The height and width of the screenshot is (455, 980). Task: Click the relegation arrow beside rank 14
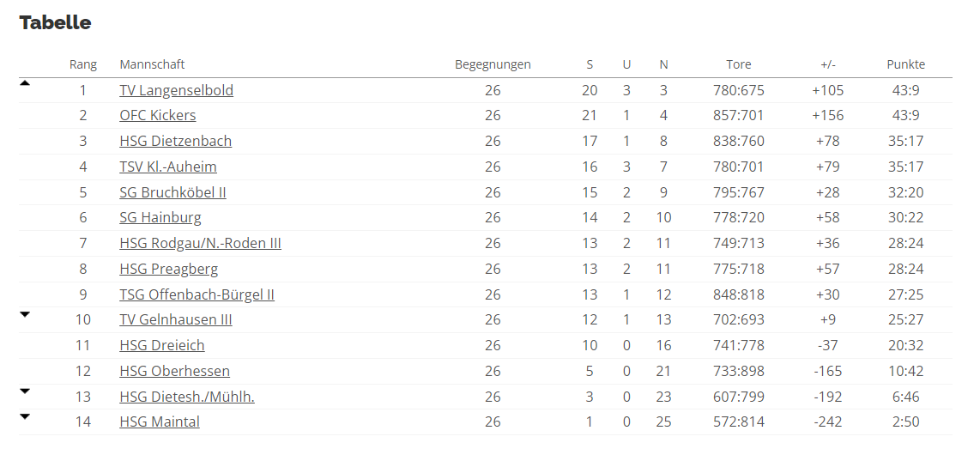(x=25, y=416)
